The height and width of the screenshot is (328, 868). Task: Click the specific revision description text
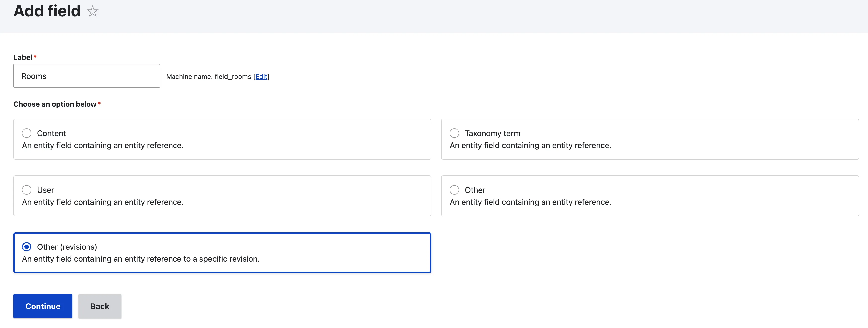141,259
